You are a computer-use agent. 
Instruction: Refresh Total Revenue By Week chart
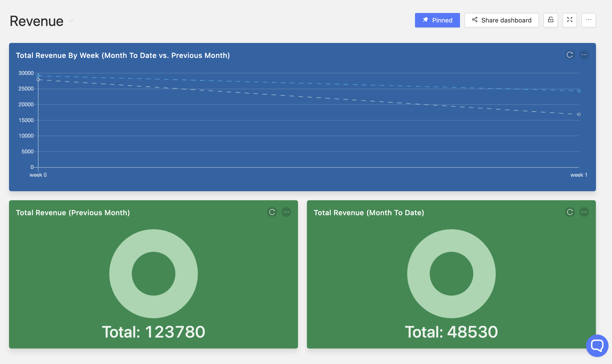[x=570, y=55]
